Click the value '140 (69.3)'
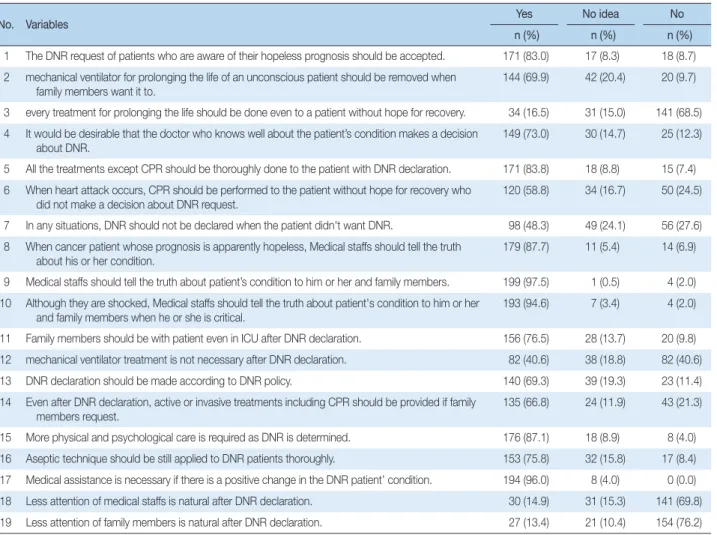717x535 pixels. (x=526, y=381)
